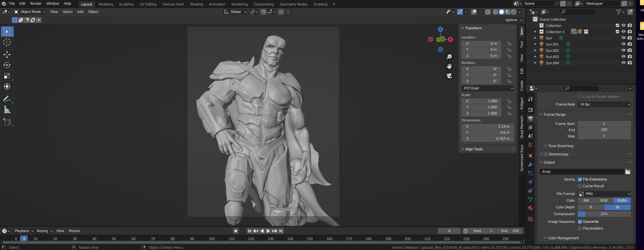Image resolution: width=644 pixels, height=250 pixels.
Task: Disable the File Extensions checkbox
Action: point(580,179)
